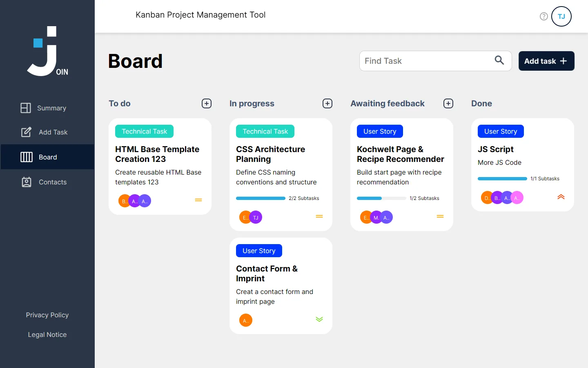This screenshot has height=368, width=588.
Task: Click the orange B avatar on HTML Base Template card
Action: coord(124,201)
